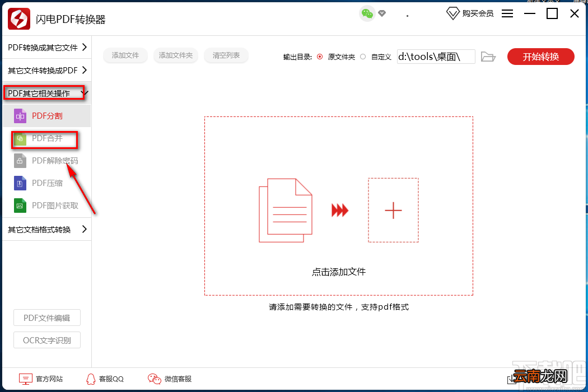The width and height of the screenshot is (588, 392).
Task: Click the green PDF图片获取 icon
Action: click(x=20, y=206)
